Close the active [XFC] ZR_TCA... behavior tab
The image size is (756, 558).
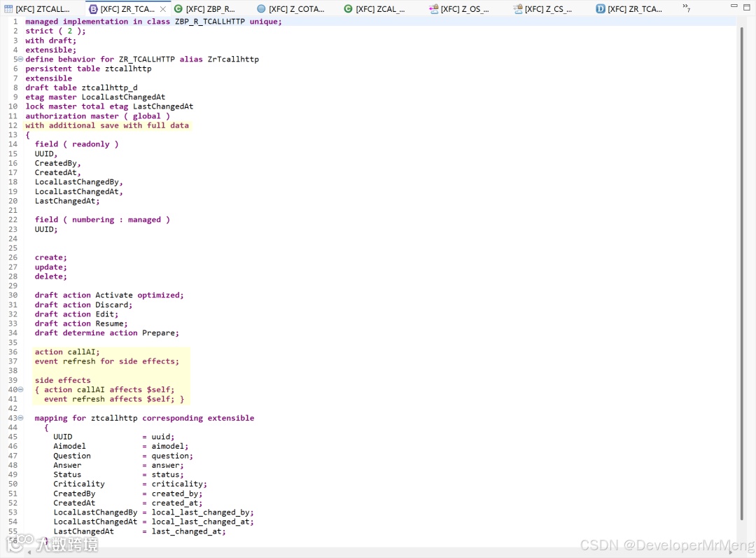[x=163, y=8]
